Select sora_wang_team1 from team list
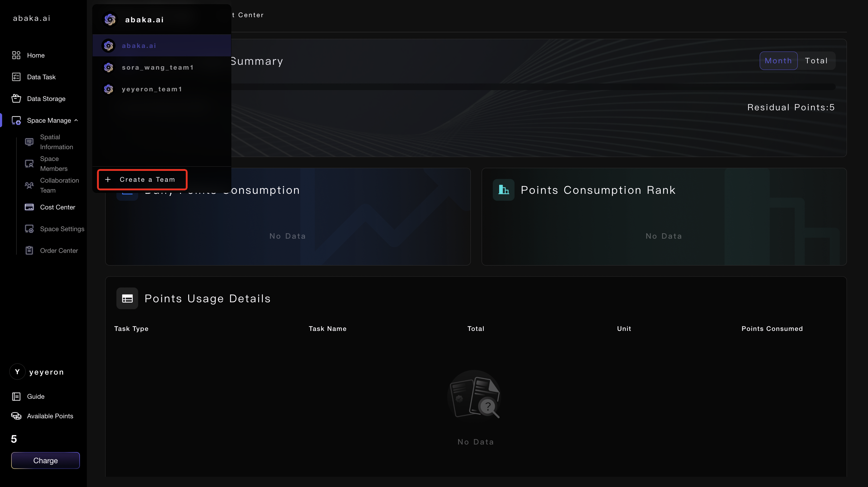The height and width of the screenshot is (487, 868). pyautogui.click(x=158, y=68)
